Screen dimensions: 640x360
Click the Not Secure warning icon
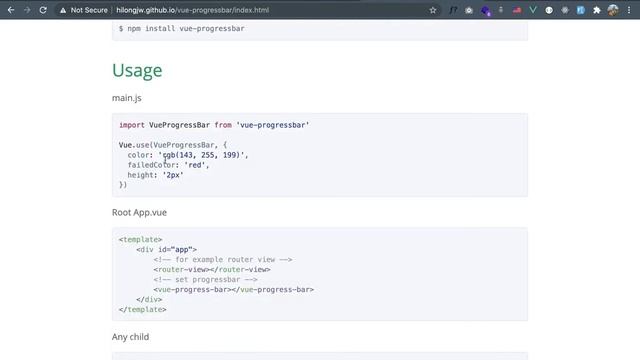click(63, 10)
